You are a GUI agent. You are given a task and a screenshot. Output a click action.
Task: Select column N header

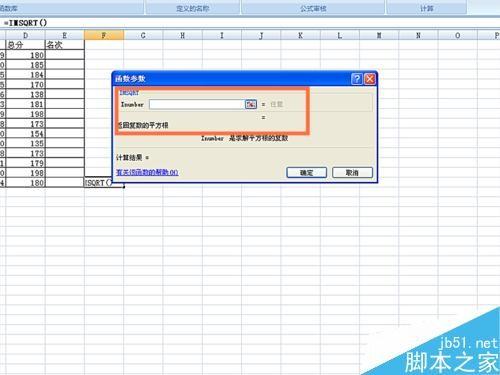pyautogui.click(x=419, y=35)
